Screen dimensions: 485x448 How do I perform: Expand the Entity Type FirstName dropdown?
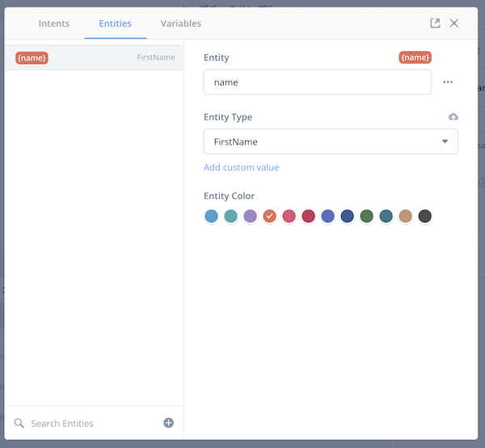331,142
